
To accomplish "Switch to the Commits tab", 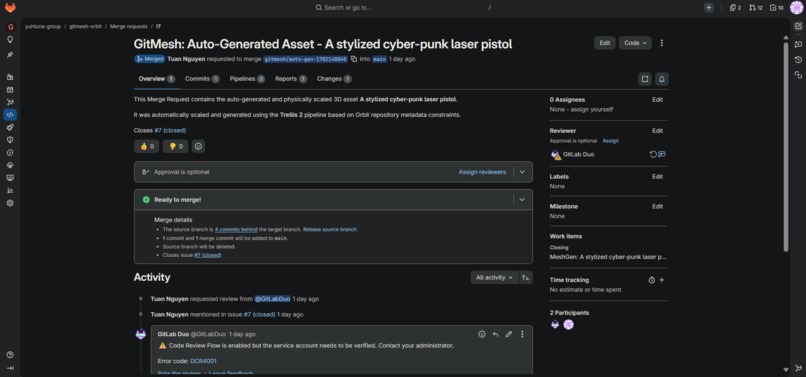I will point(202,79).
